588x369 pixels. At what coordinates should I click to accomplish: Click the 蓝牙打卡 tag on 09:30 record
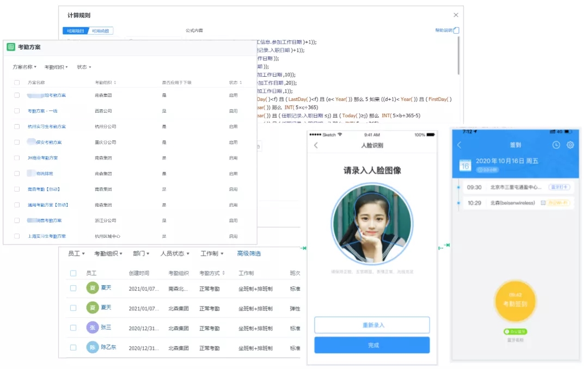pyautogui.click(x=559, y=187)
